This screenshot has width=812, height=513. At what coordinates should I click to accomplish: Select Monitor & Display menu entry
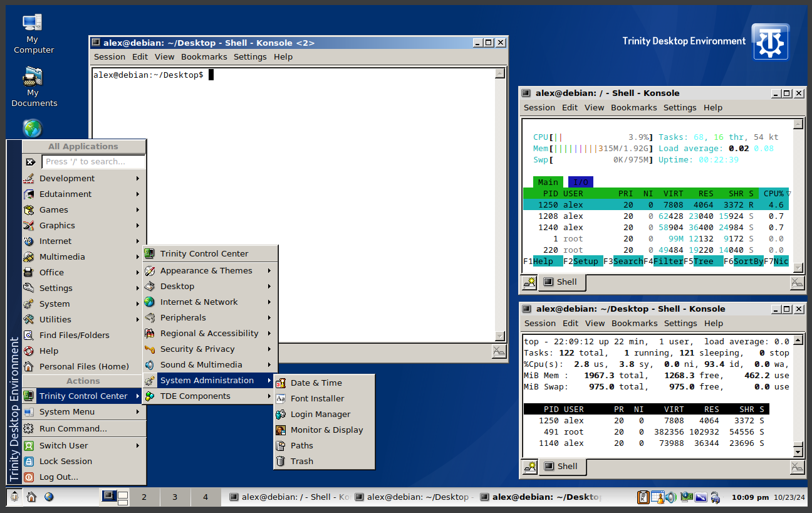(326, 430)
